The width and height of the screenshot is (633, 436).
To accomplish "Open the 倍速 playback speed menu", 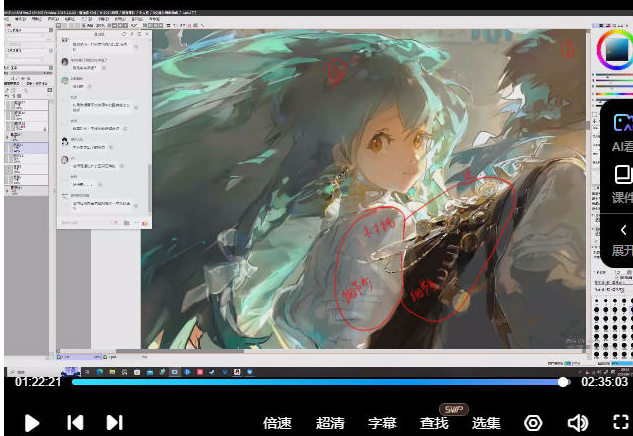I will [x=277, y=423].
